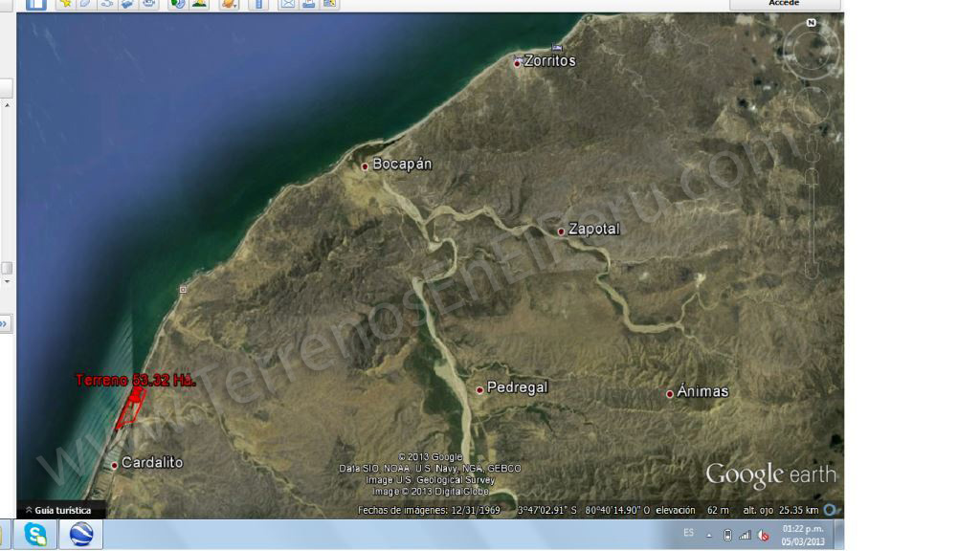
Task: Open the planet switcher dropdown
Action: [229, 4]
